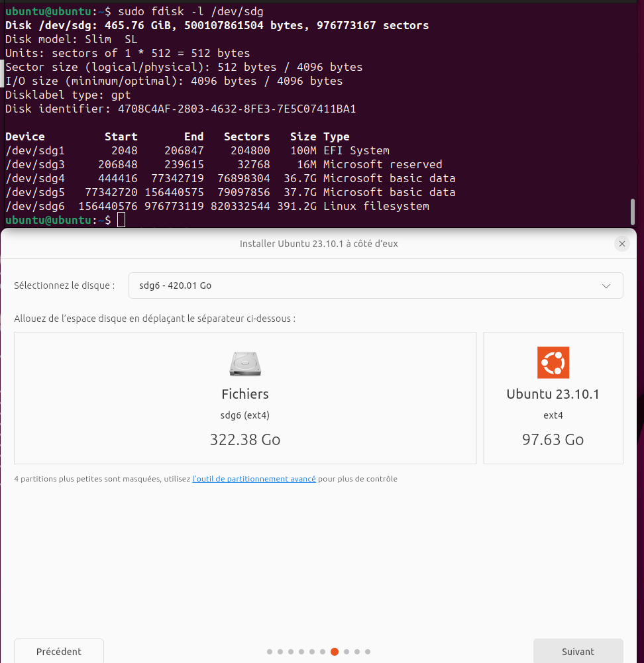
Task: Click the separator between partition panels
Action: pos(480,398)
